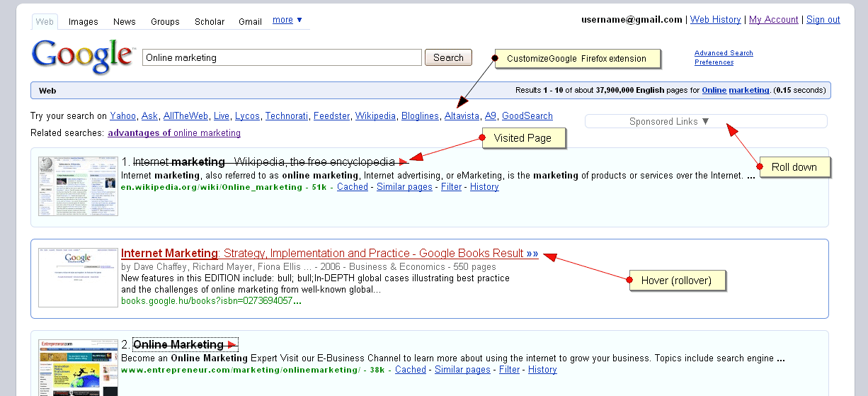This screenshot has height=396, width=868.
Task: Try the search on Feedster
Action: pos(331,115)
